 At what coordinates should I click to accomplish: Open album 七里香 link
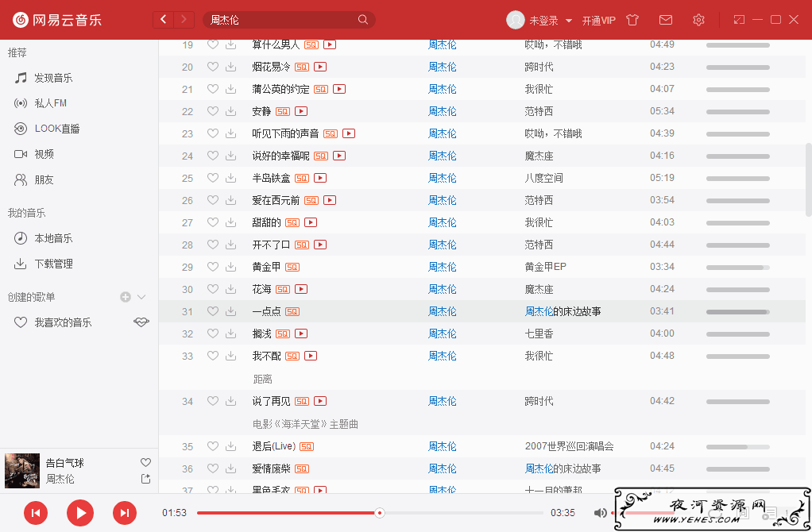point(539,333)
